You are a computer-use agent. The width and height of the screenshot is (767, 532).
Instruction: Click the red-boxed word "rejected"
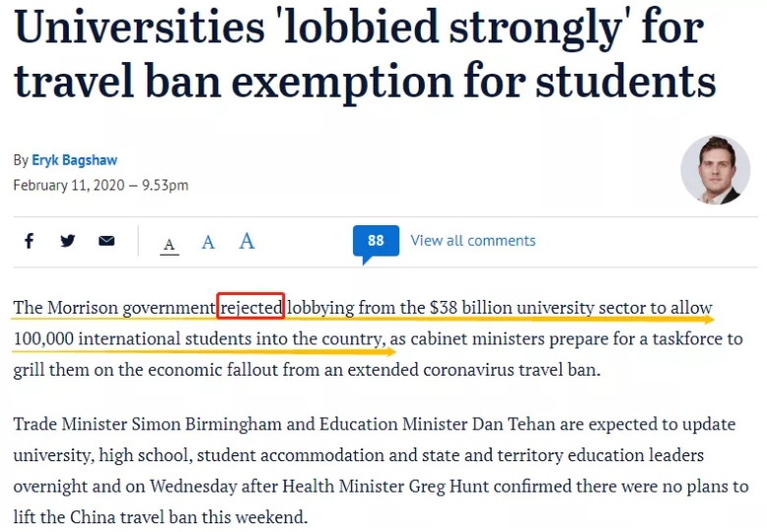coord(251,308)
